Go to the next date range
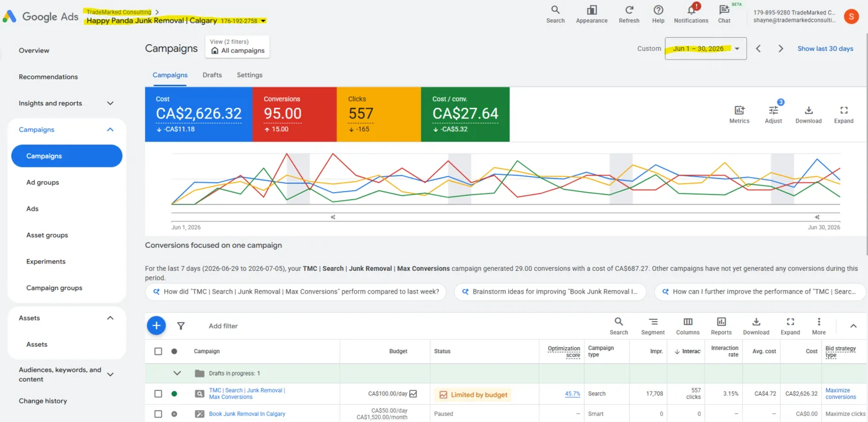The image size is (868, 422). pyautogui.click(x=781, y=48)
